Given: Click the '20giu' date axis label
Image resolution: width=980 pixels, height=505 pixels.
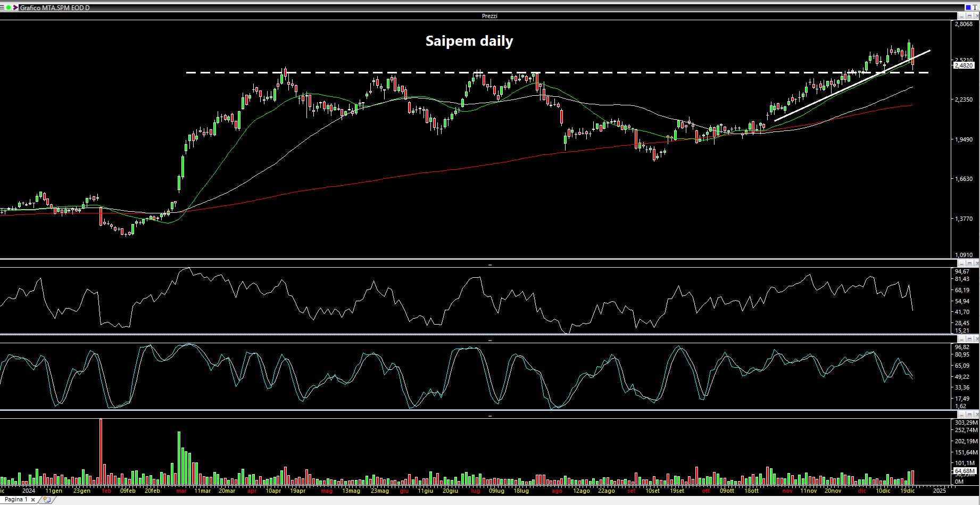Looking at the screenshot, I should (x=451, y=491).
